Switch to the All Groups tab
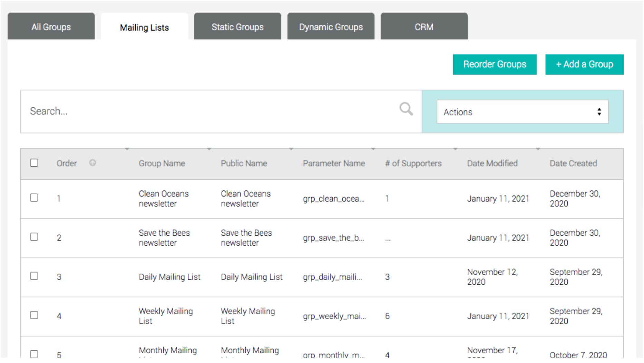Viewport: 644px width, 363px height. [51, 27]
